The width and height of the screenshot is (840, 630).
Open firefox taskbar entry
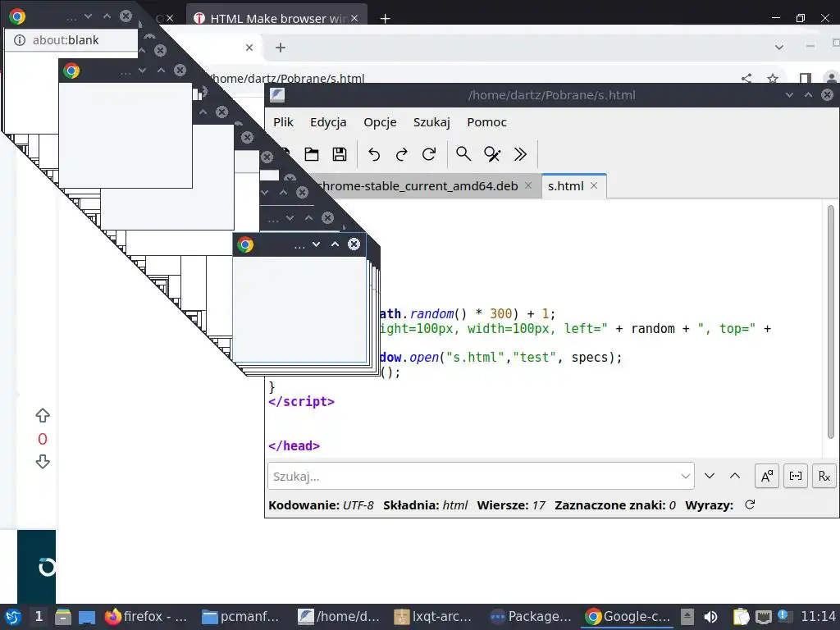(x=146, y=617)
